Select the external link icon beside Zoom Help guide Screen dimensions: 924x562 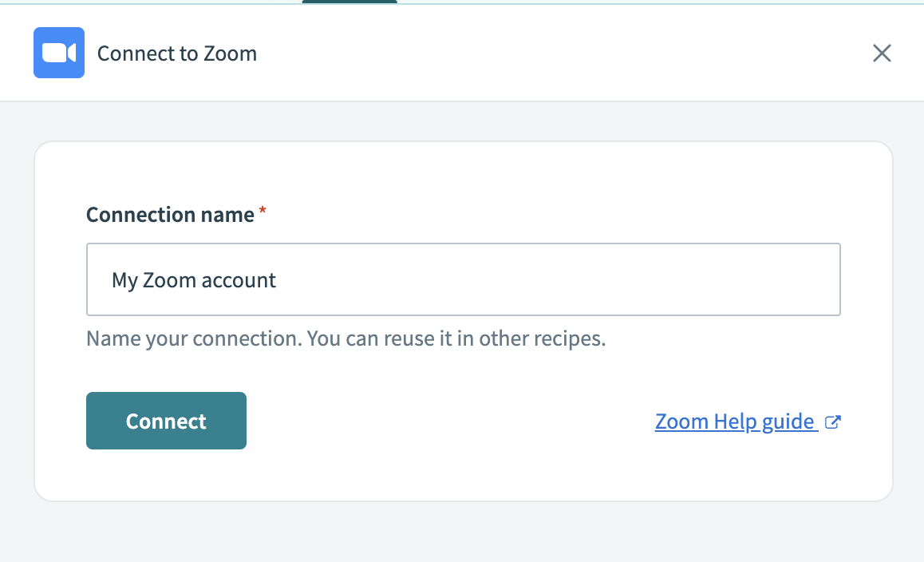(832, 421)
